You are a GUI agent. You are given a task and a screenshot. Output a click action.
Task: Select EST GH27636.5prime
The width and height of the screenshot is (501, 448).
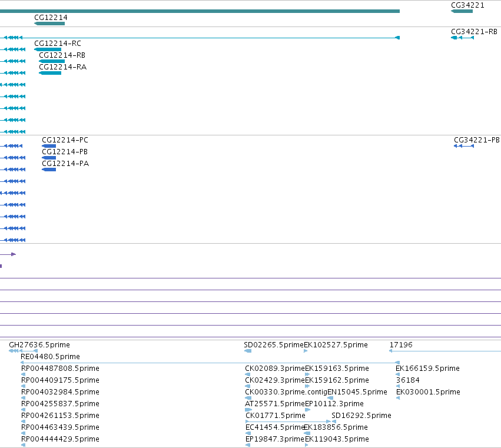click(x=24, y=351)
